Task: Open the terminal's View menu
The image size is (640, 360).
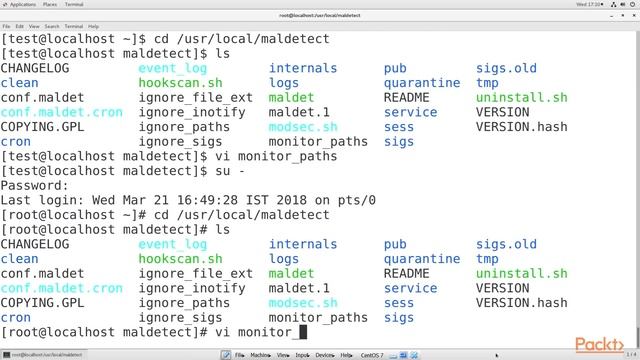Action: (x=34, y=27)
